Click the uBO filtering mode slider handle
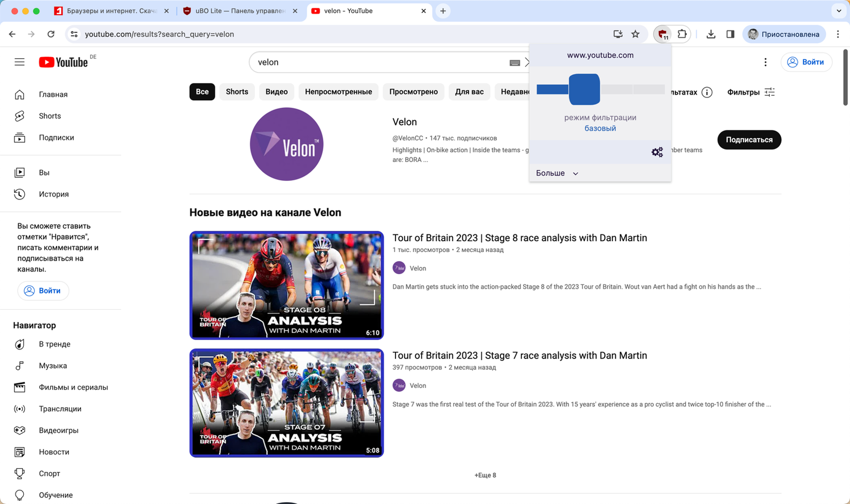The height and width of the screenshot is (504, 850). [x=584, y=89]
